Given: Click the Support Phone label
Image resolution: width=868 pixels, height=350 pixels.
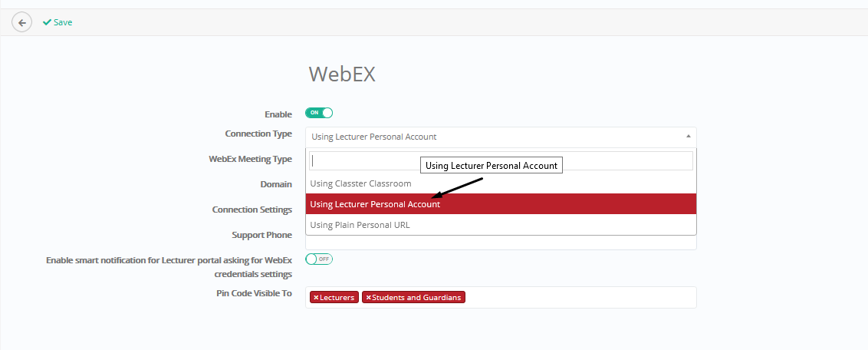Looking at the screenshot, I should (261, 236).
